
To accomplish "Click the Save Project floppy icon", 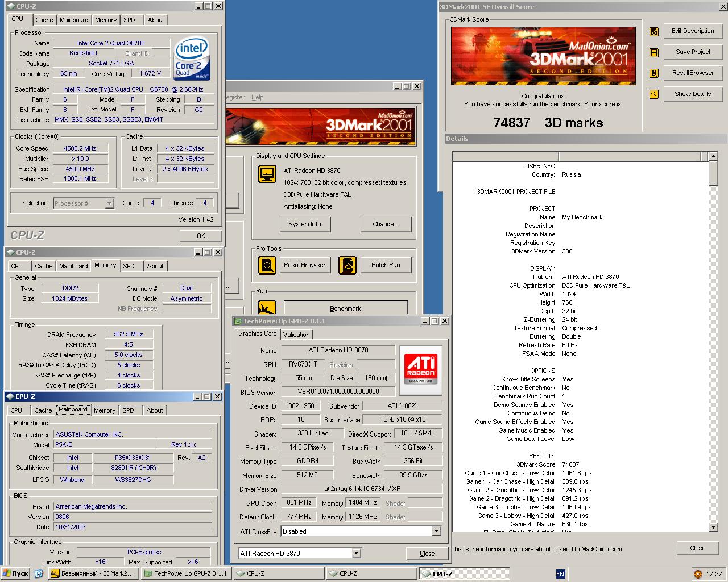I will pyautogui.click(x=654, y=53).
